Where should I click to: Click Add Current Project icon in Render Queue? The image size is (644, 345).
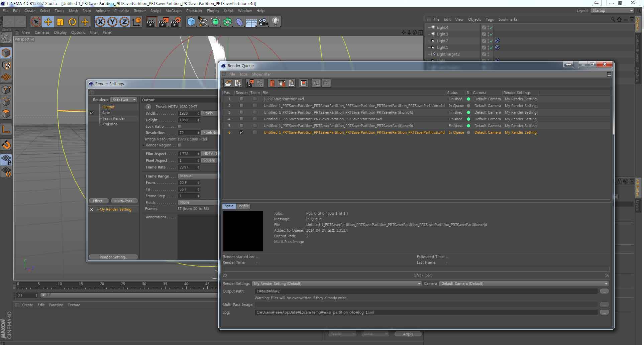click(x=238, y=83)
